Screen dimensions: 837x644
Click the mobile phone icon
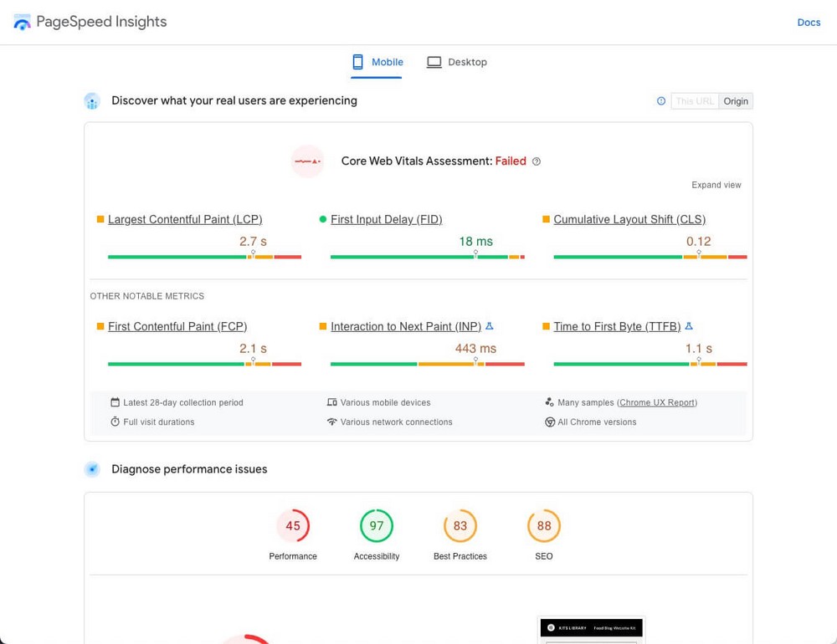[357, 62]
